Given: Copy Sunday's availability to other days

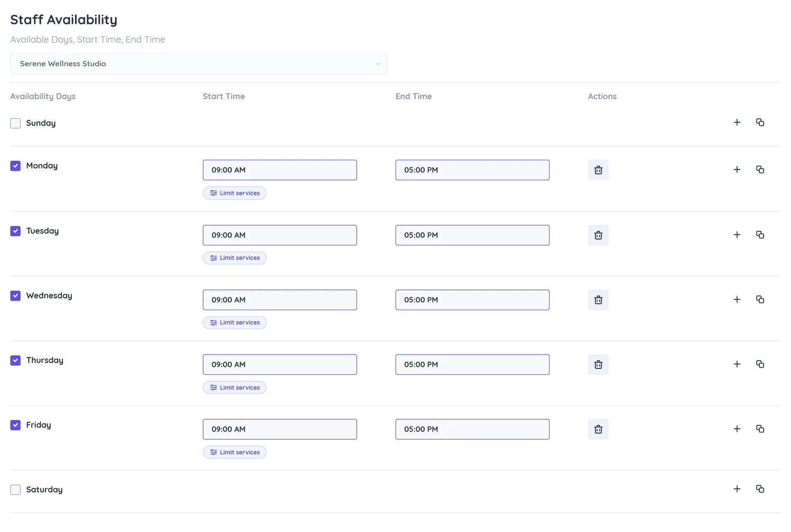Looking at the screenshot, I should pos(760,122).
